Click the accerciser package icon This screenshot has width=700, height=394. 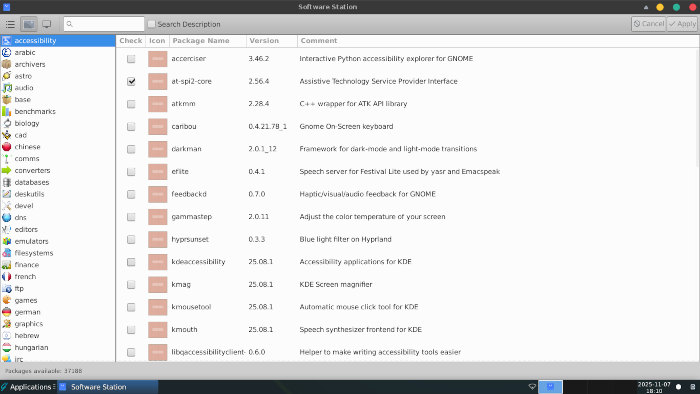[158, 59]
